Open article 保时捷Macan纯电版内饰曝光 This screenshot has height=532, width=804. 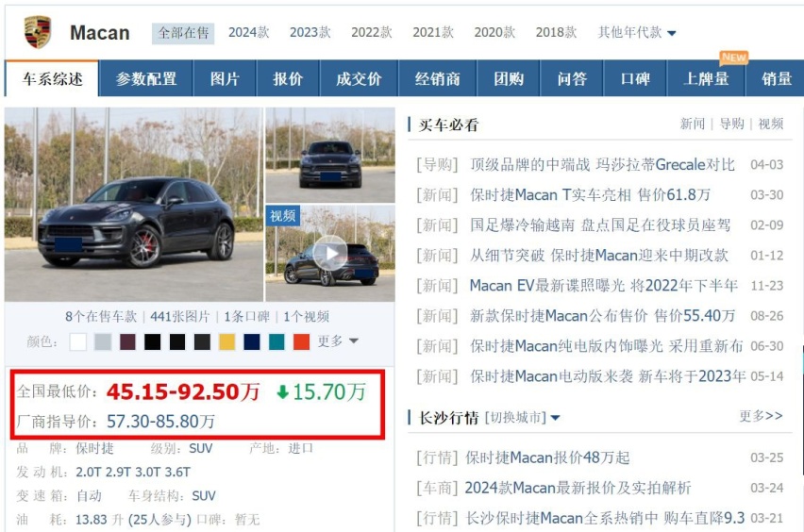(606, 346)
